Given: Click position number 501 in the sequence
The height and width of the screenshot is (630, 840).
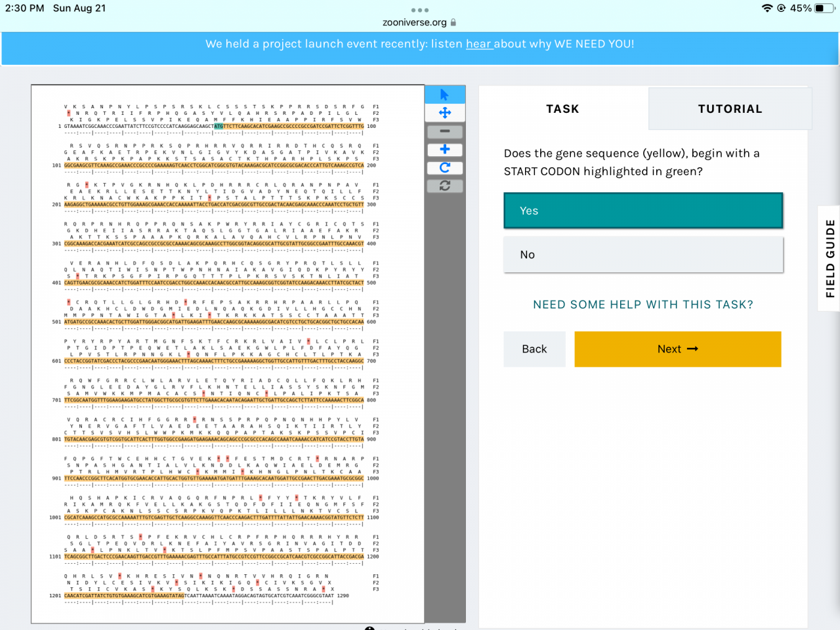Looking at the screenshot, I should (x=56, y=322).
